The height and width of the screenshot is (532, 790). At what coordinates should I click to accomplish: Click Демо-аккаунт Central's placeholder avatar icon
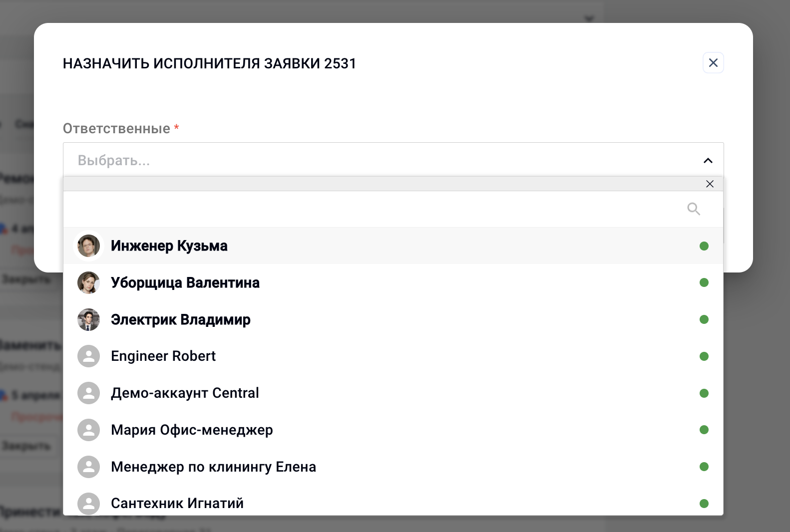[x=88, y=393]
